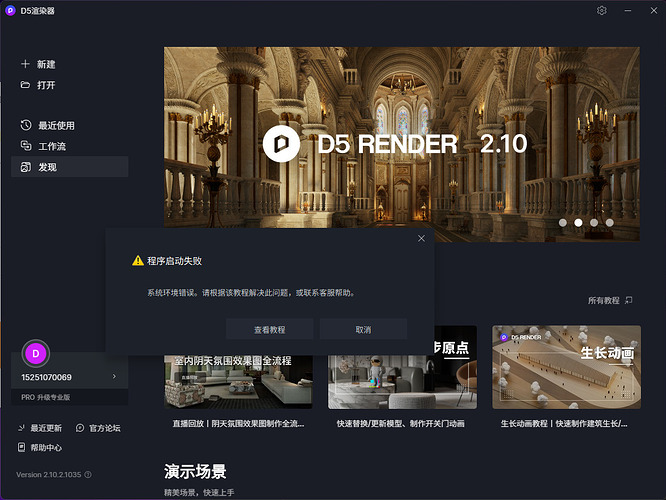Expand account 15251070069 chevron arrow
The image size is (666, 500).
pyautogui.click(x=114, y=376)
